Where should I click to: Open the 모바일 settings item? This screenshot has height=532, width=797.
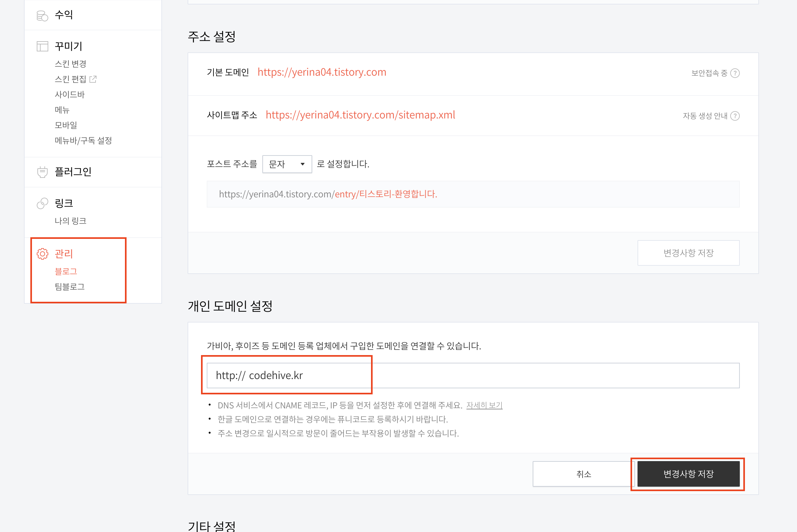(66, 125)
